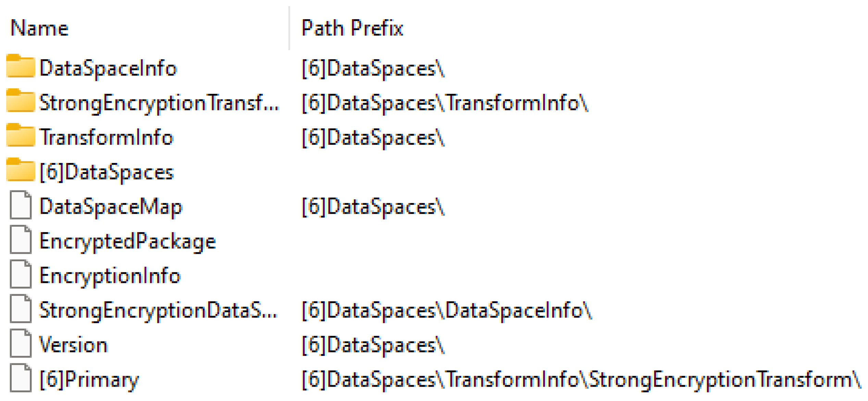Click the DataSpaceMap file icon
Image resolution: width=868 pixels, height=401 pixels.
(21, 205)
